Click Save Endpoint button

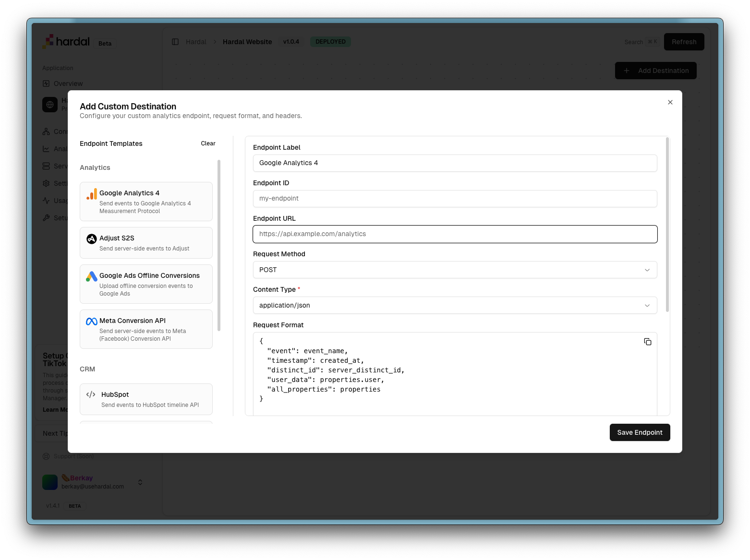pos(640,432)
